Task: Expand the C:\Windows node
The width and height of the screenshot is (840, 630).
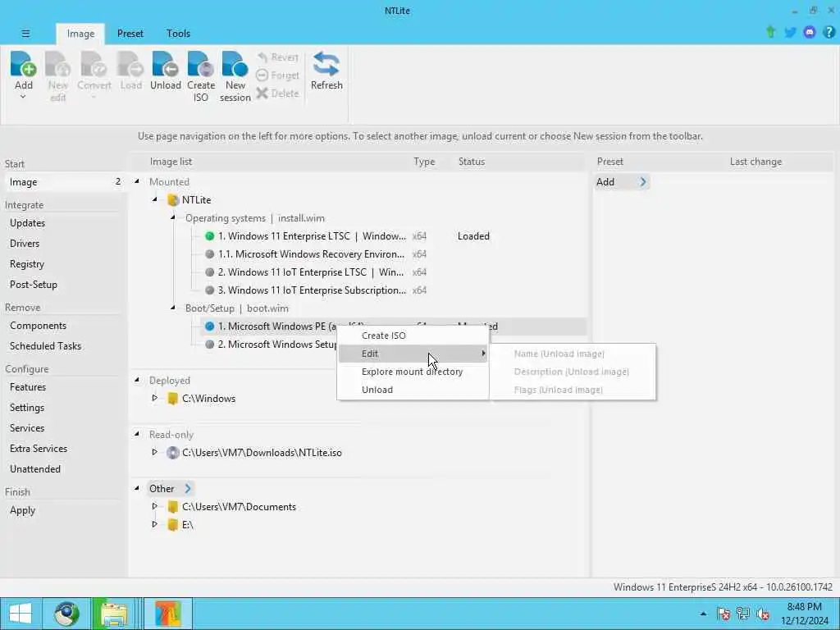Action: [155, 398]
